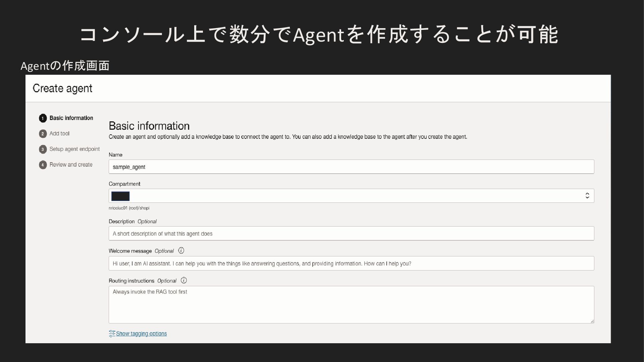Open Setup agent endpoint step
The width and height of the screenshot is (644, 362).
[x=74, y=149]
